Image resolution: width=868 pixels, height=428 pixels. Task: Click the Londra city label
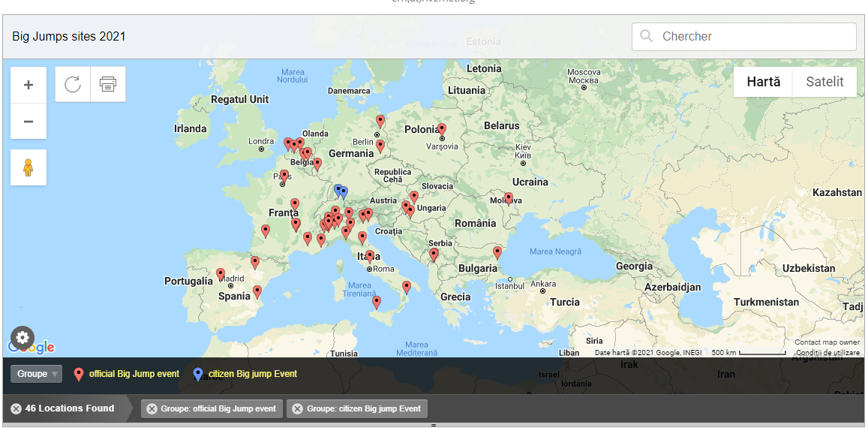click(x=261, y=141)
